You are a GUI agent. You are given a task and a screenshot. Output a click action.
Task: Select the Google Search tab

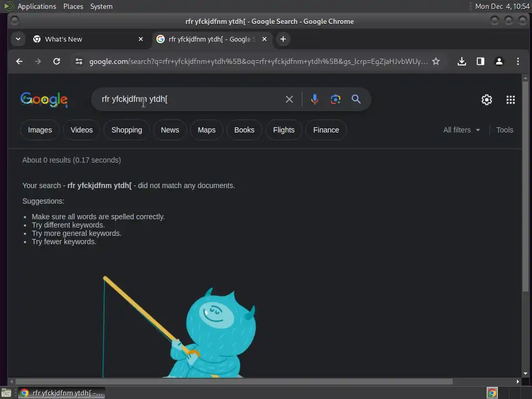[212, 39]
